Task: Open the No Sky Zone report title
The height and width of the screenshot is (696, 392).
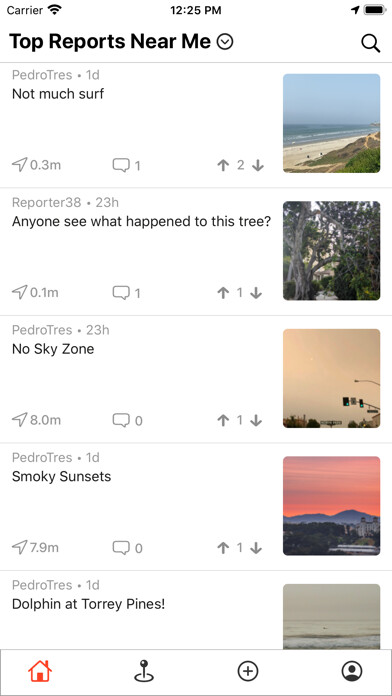Action: point(53,349)
